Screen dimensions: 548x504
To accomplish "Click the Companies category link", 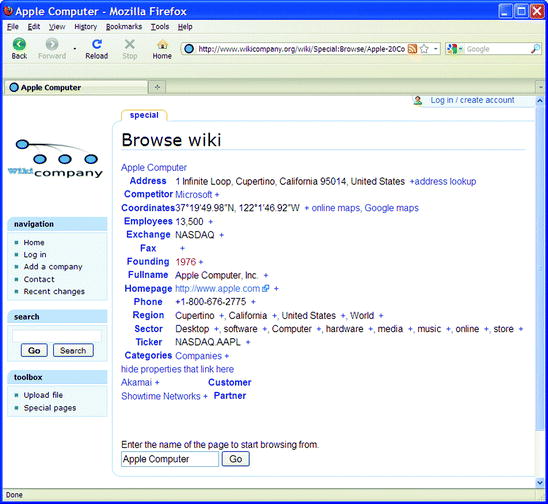I will point(199,356).
